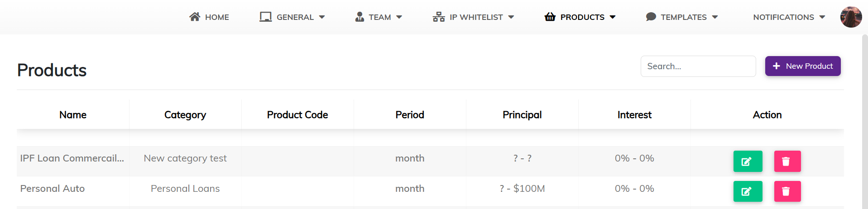Click the Templates speech bubble icon
Viewport: 868px width, 209px height.
click(x=651, y=17)
